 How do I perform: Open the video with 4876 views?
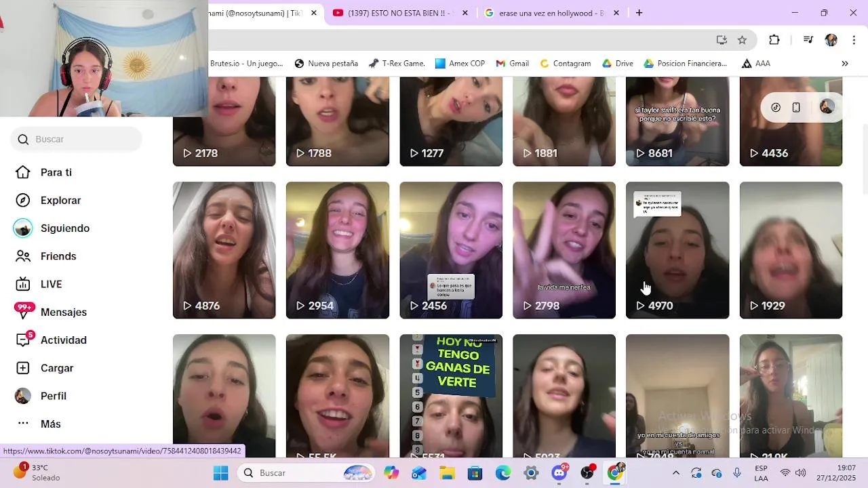224,250
